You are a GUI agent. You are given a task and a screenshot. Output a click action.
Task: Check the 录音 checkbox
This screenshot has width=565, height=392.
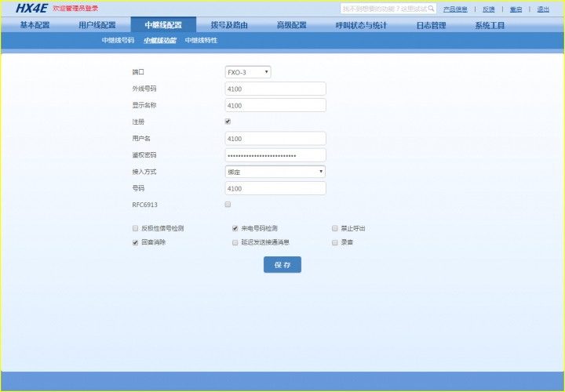(335, 242)
